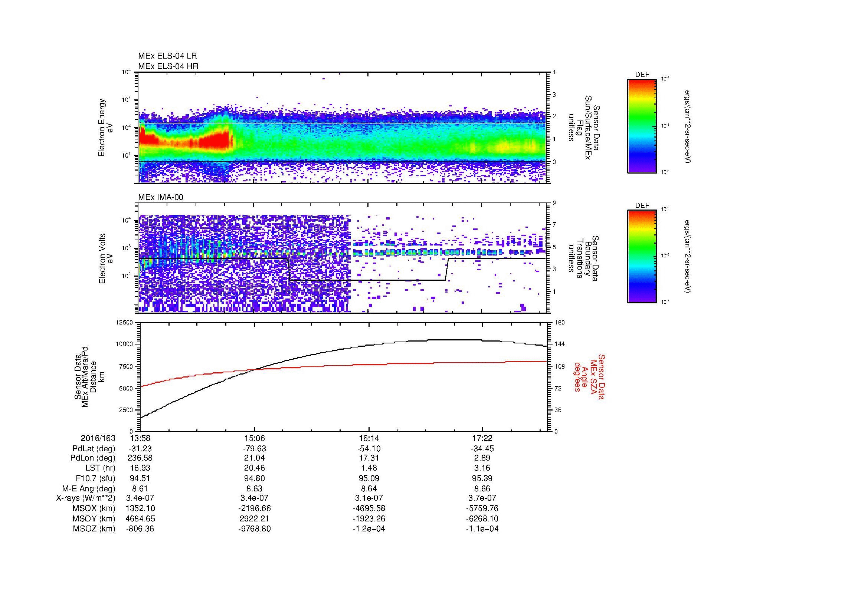868x613 pixels.
Task: Click the MSOY value -1923.26
Action: point(369,518)
